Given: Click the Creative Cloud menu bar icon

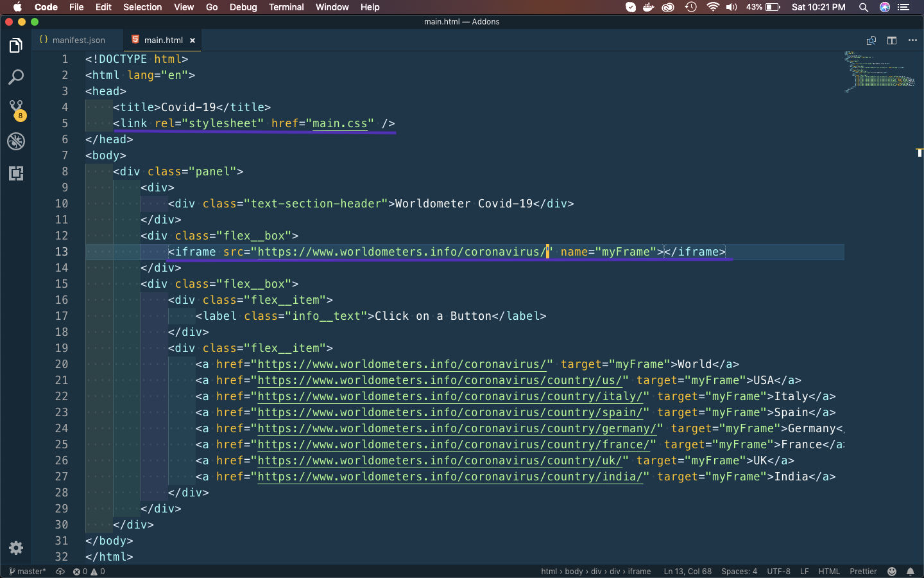Looking at the screenshot, I should [x=668, y=7].
